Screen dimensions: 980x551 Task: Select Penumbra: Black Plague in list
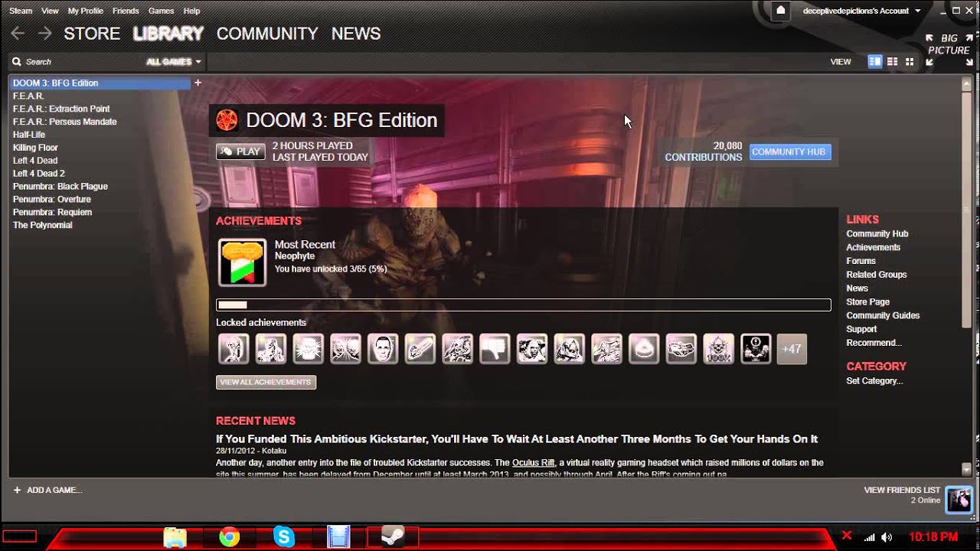point(60,187)
